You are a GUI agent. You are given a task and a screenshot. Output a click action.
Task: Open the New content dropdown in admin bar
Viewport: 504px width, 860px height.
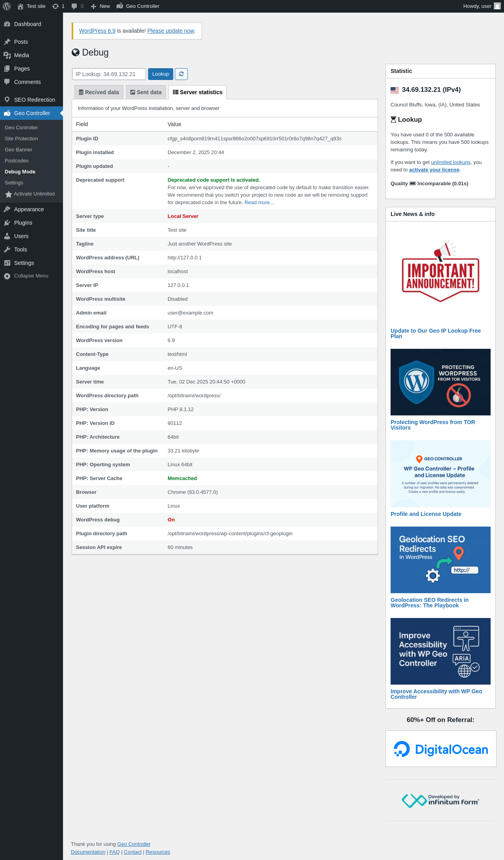click(100, 6)
